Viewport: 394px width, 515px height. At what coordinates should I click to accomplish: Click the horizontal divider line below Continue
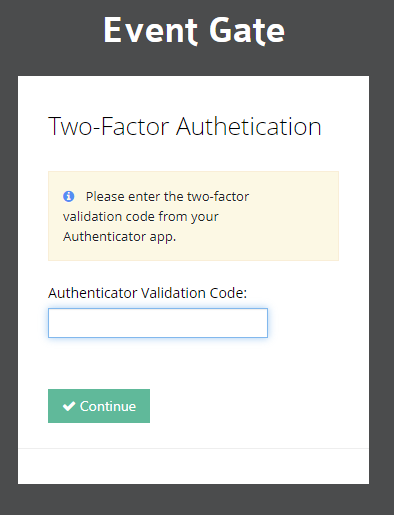193,449
